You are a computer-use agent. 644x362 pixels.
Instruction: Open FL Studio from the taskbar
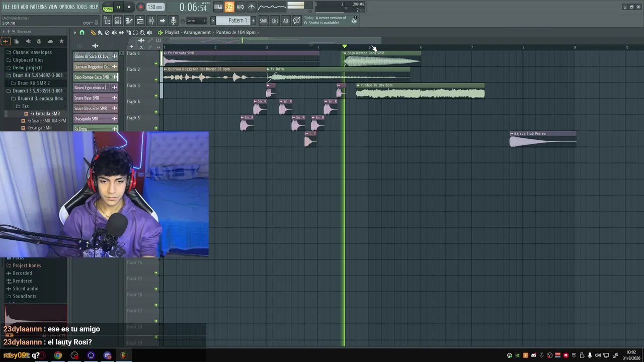123,355
